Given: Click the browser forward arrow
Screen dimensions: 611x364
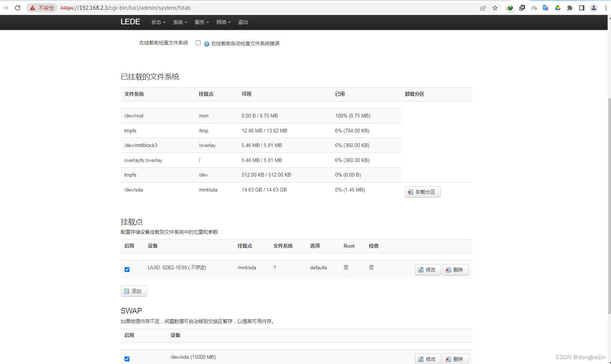Looking at the screenshot, I should [6, 8].
